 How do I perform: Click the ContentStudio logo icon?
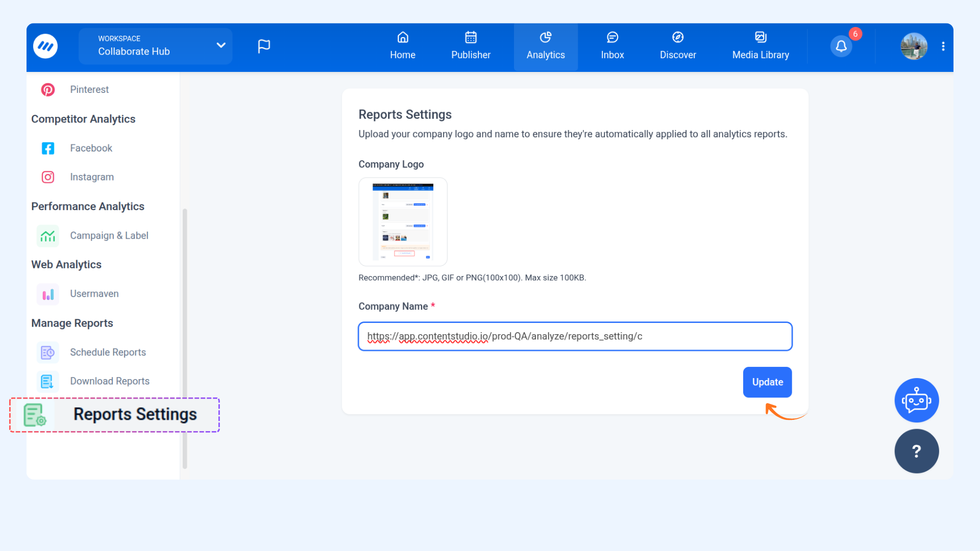coord(45,46)
